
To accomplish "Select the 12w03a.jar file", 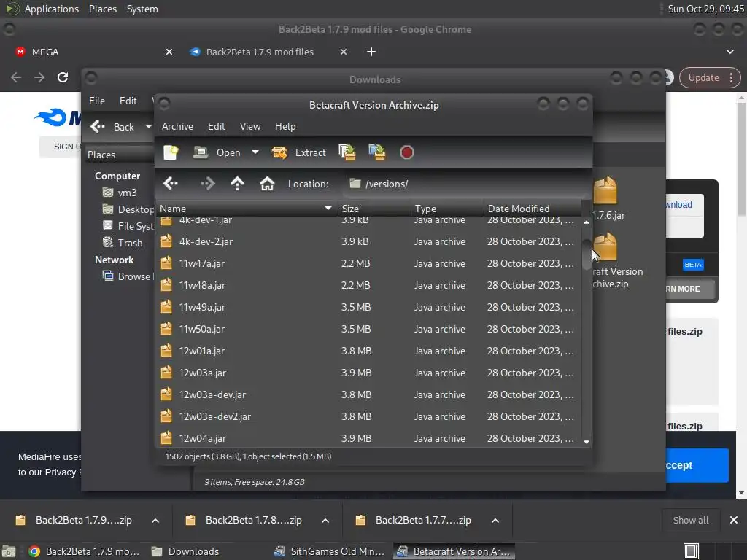I will pos(368,373).
